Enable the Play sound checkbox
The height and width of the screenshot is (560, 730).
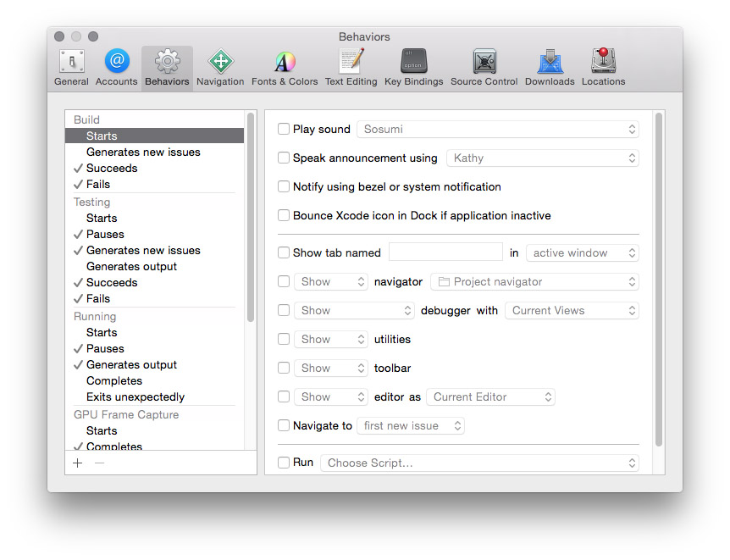284,129
